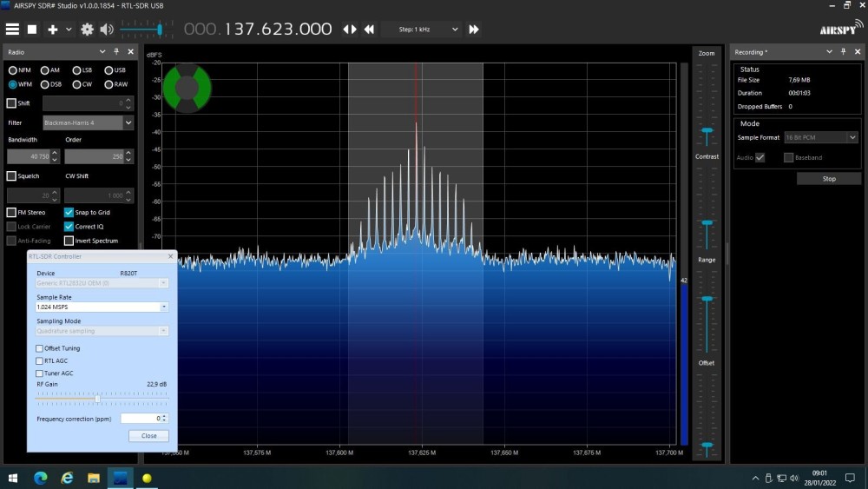Open the gear configuration icon
868x489 pixels.
pos(87,30)
